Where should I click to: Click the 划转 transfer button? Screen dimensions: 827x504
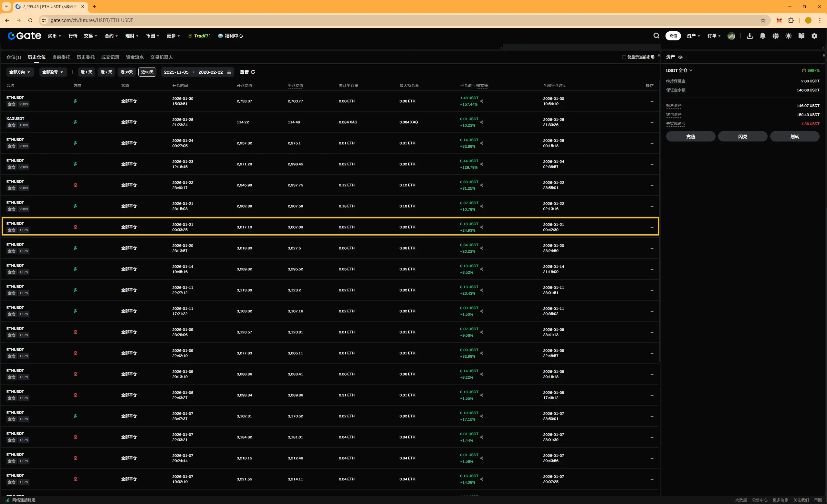(794, 137)
